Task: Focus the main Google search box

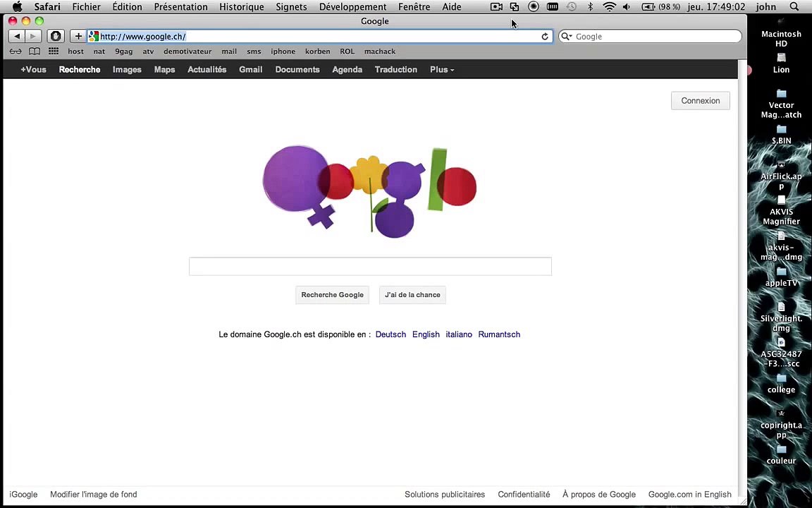Action: (x=370, y=267)
